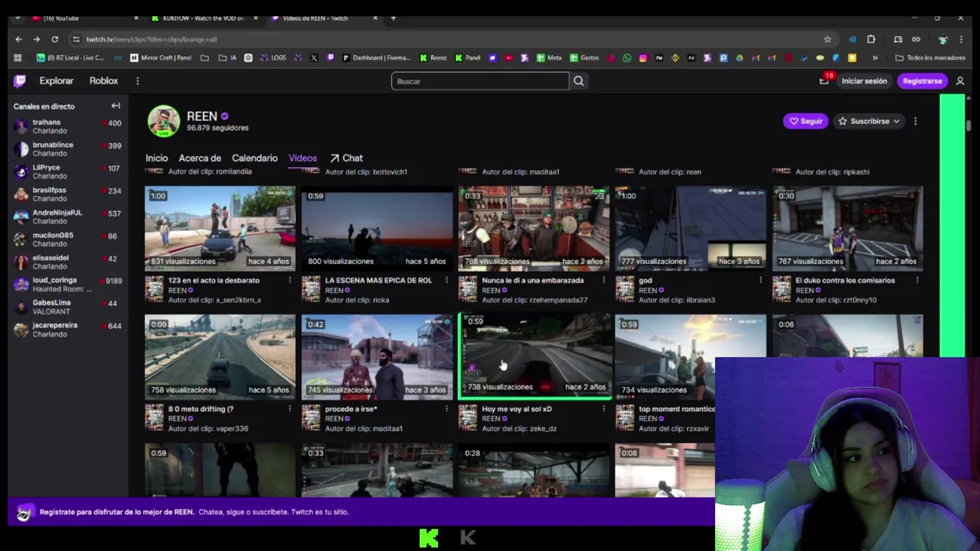Viewport: 980px width, 551px height.
Task: Click the REEN channel avatar
Action: click(x=163, y=121)
